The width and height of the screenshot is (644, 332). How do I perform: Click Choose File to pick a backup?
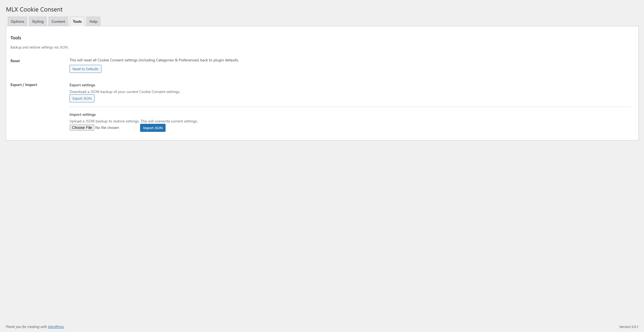(82, 128)
